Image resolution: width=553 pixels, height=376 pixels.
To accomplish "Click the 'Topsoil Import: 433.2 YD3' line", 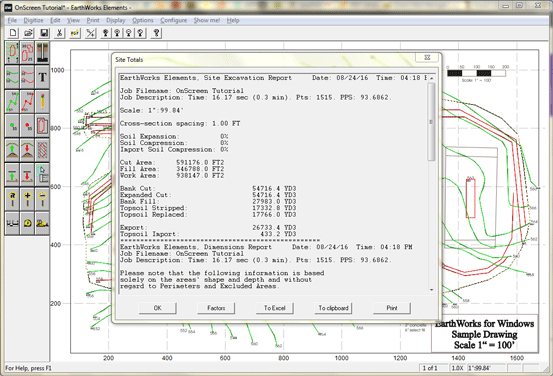I will click(208, 234).
